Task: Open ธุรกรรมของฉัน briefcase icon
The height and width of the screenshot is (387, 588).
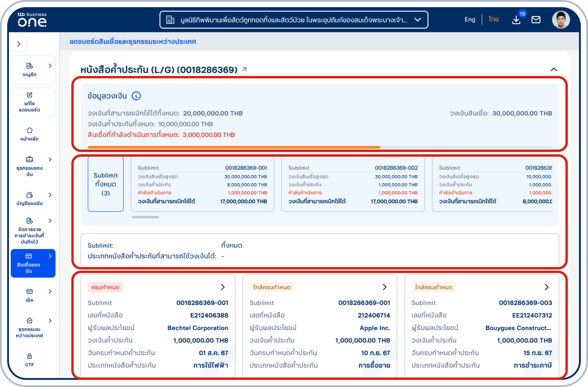Action: click(29, 159)
